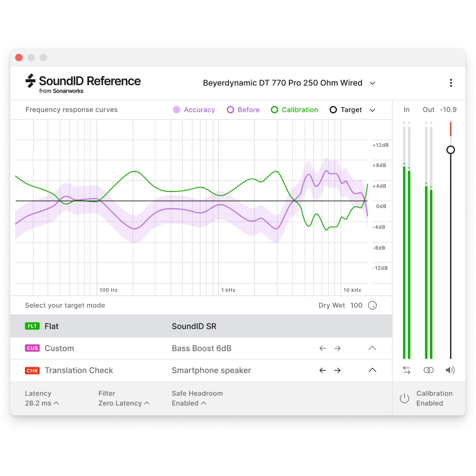Click the mono overlapping circles icon
The image size is (476, 476).
coord(428,370)
